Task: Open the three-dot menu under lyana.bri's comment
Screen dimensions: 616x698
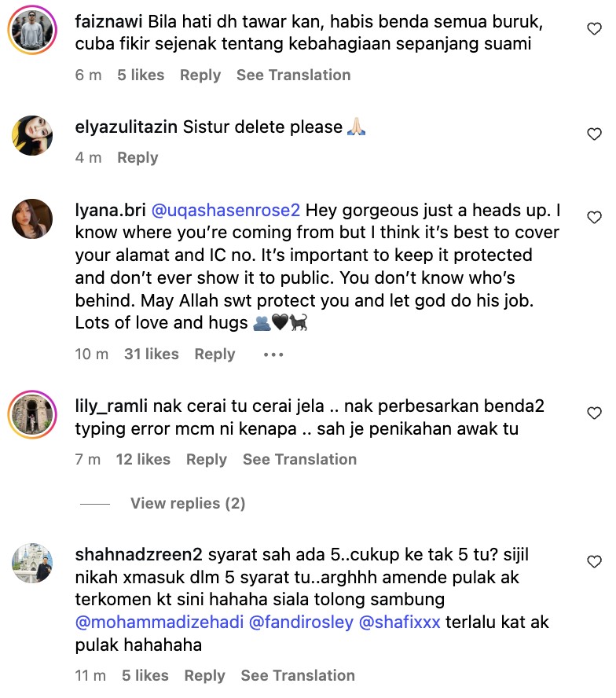Action: point(273,355)
